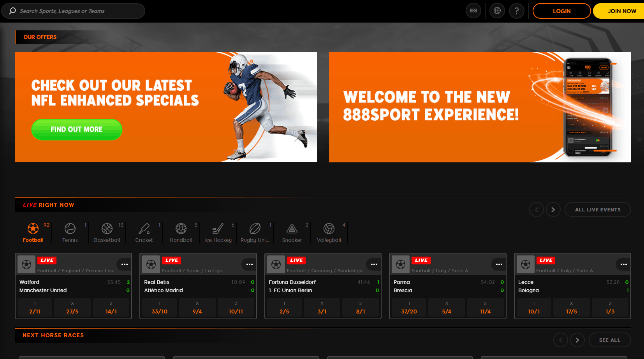Click the search sports input field
Viewport: 644px width, 359px height.
click(78, 11)
